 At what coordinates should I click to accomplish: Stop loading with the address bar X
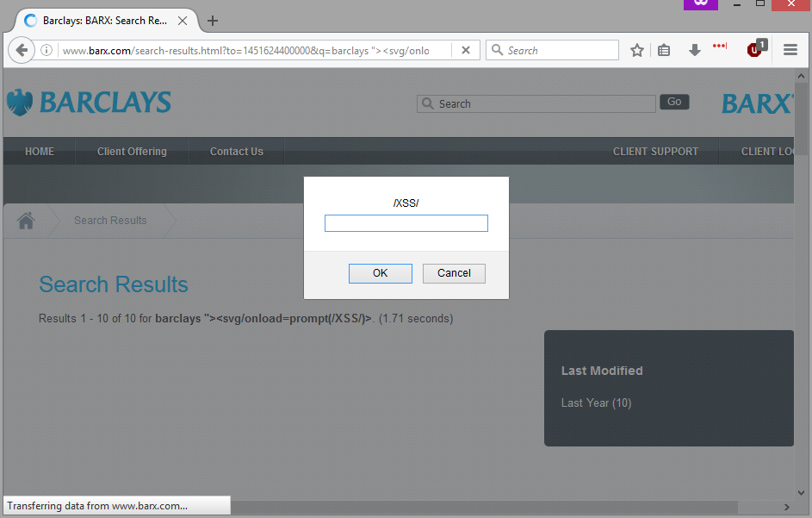coord(466,50)
